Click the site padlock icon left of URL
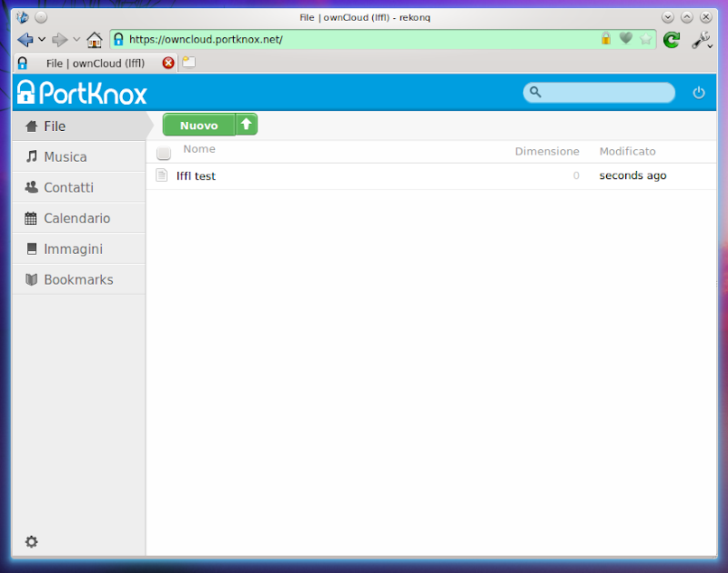 pyautogui.click(x=119, y=39)
